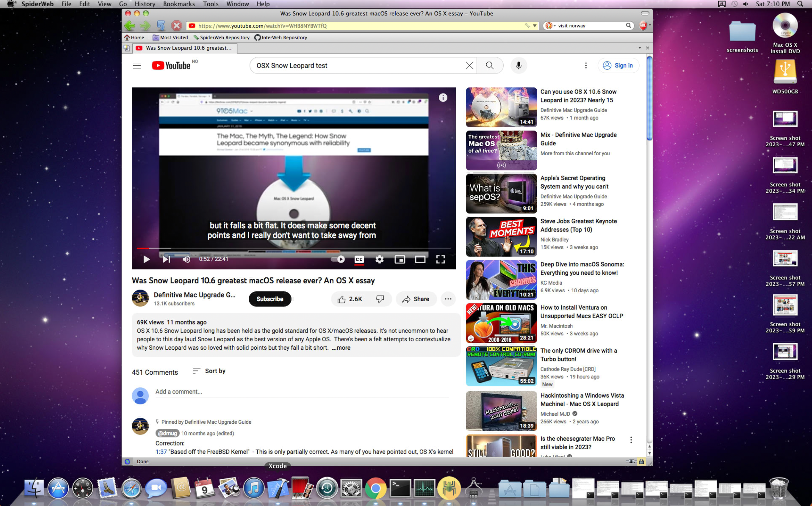Click the page vertical scrollbar thumb
This screenshot has height=506, width=812.
tap(649, 98)
